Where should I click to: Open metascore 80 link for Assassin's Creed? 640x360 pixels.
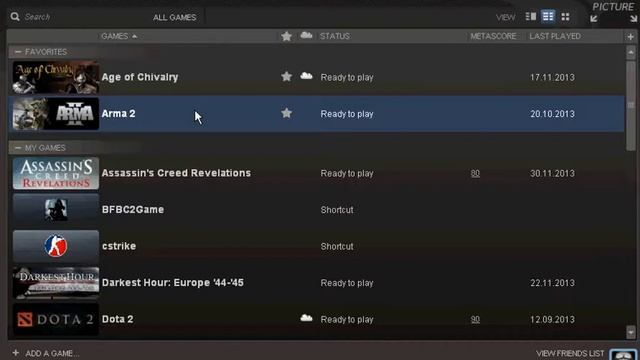475,173
